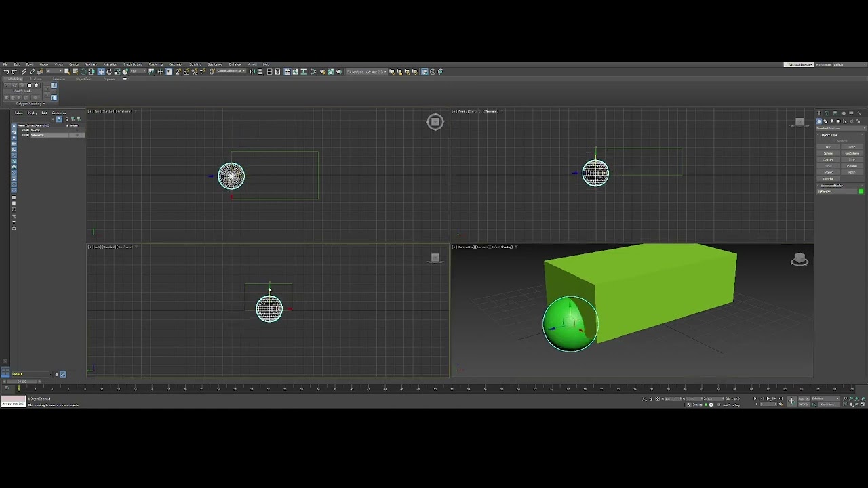Undo the last action in the main toolbar
The width and height of the screenshot is (868, 488).
pyautogui.click(x=6, y=72)
